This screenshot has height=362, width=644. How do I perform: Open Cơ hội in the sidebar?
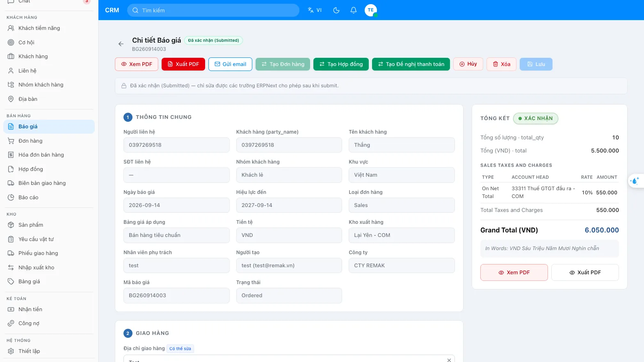click(49, 43)
